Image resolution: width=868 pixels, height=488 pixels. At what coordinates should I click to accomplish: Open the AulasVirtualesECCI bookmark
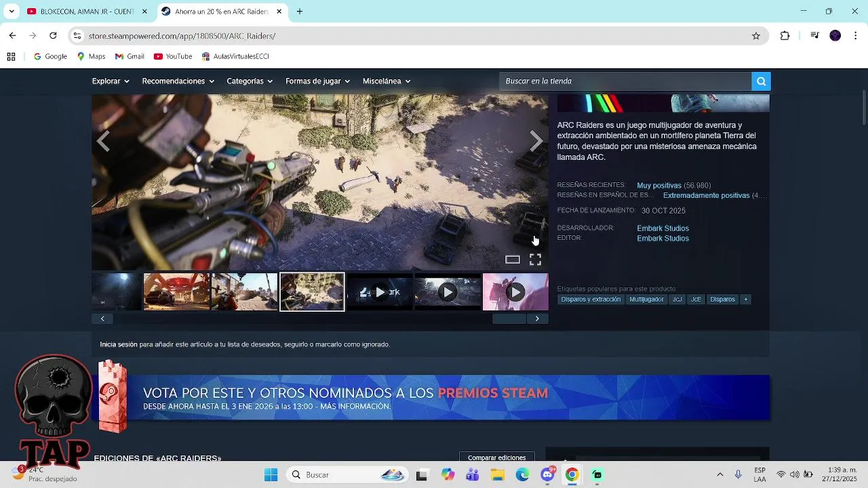point(235,57)
